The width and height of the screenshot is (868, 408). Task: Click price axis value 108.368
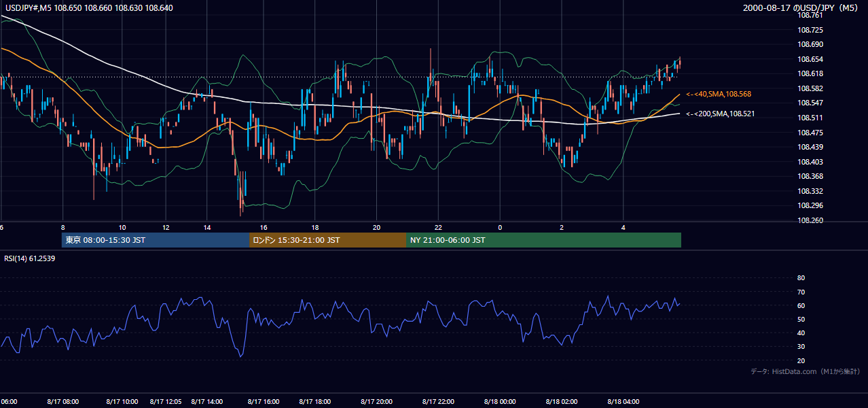pos(810,176)
